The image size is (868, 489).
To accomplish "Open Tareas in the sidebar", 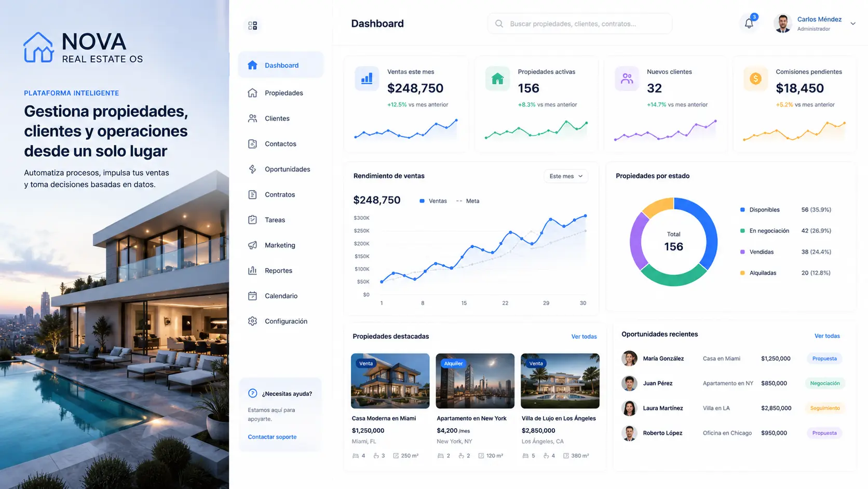I will pyautogui.click(x=281, y=220).
